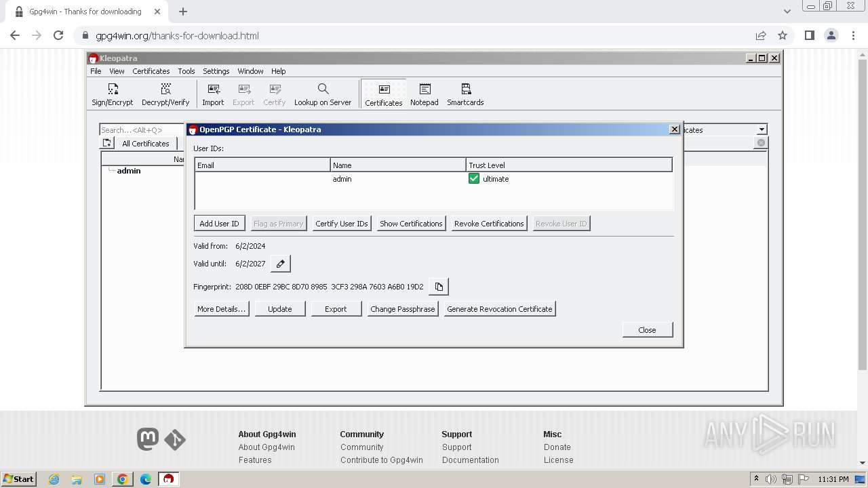The width and height of the screenshot is (868, 488).
Task: Open Donate footer link
Action: (x=557, y=447)
